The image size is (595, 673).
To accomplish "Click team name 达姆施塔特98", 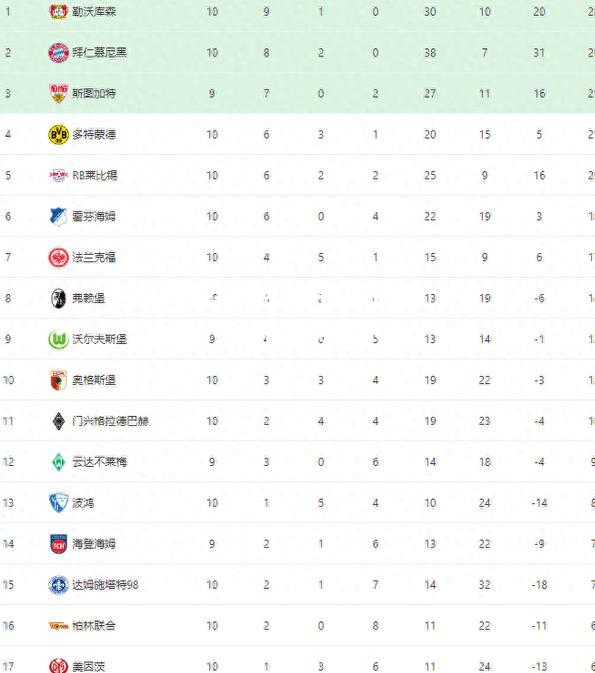I will click(x=105, y=585).
